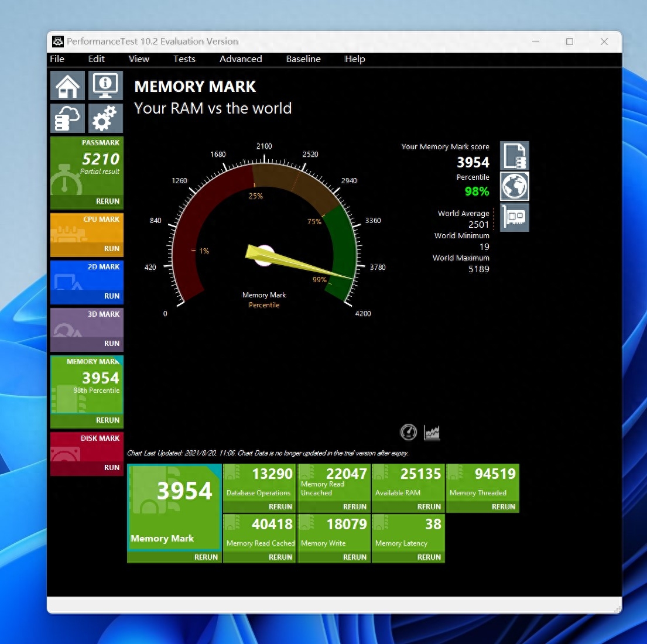Click the MEMORY MARK heading
Image resolution: width=647 pixels, height=644 pixels.
195,86
